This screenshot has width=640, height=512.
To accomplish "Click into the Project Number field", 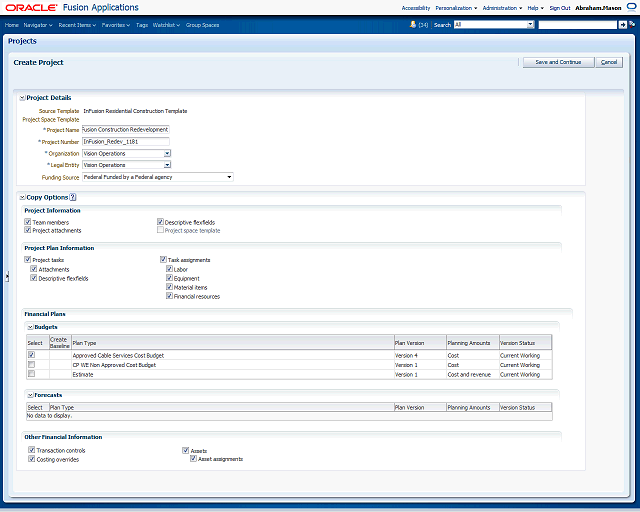I will coord(126,142).
